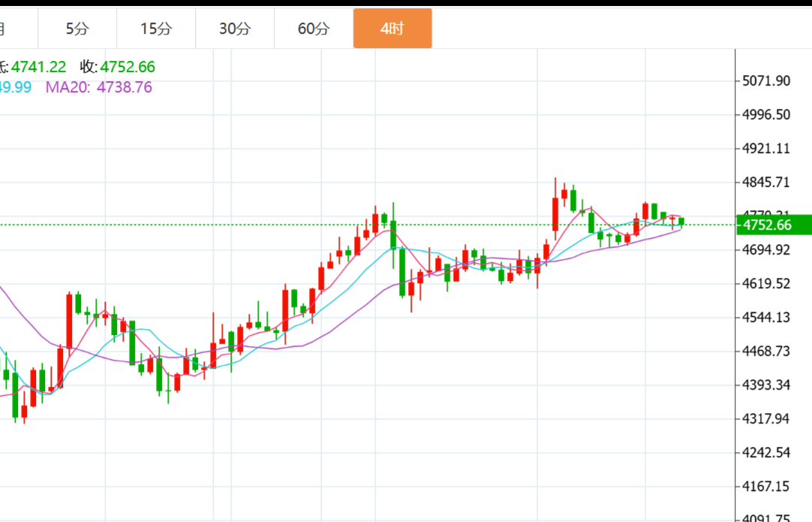
Task: Select the 4619.52 level on price axis
Action: pyautogui.click(x=765, y=284)
